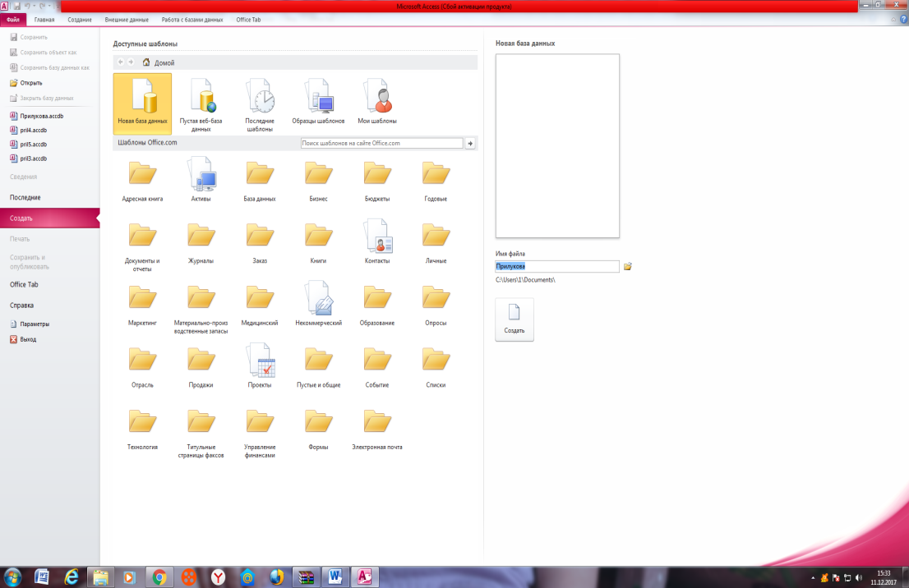Open Последние шаблоны templates
This screenshot has height=588, width=909.
tap(259, 104)
